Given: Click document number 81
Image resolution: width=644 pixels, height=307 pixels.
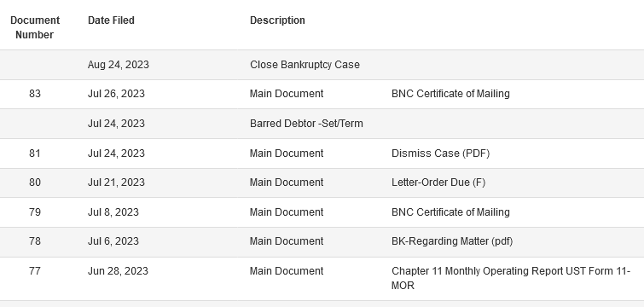Looking at the screenshot, I should 35,153.
